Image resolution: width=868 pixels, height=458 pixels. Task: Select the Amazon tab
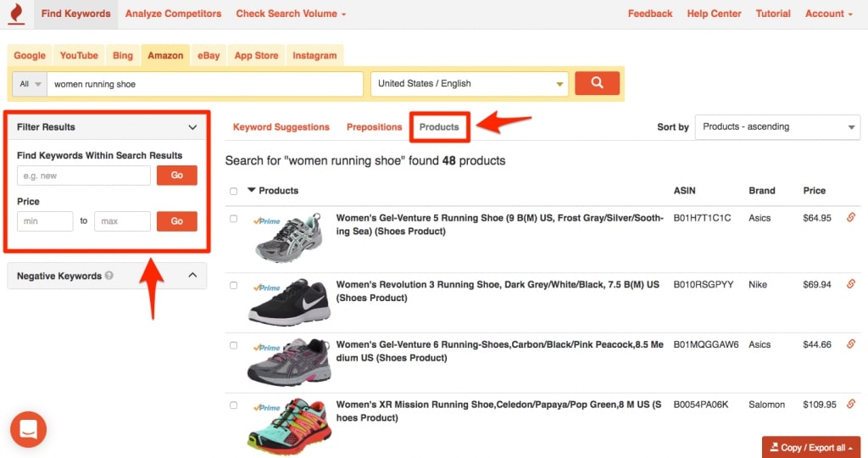165,55
